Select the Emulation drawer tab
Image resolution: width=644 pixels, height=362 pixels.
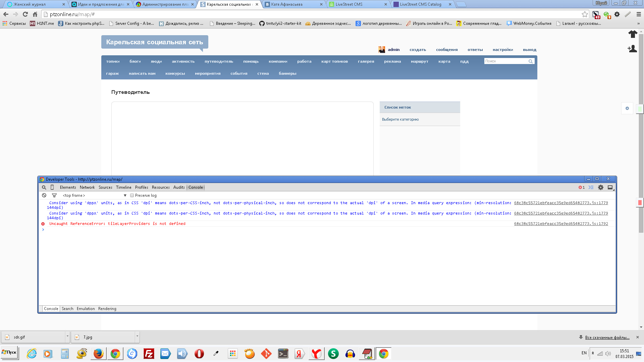click(86, 309)
